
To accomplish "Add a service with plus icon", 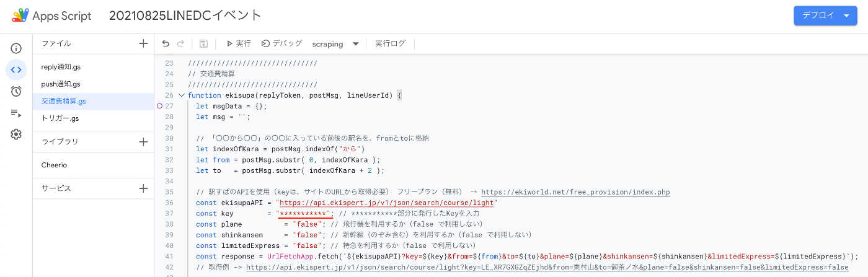I will click(143, 188).
